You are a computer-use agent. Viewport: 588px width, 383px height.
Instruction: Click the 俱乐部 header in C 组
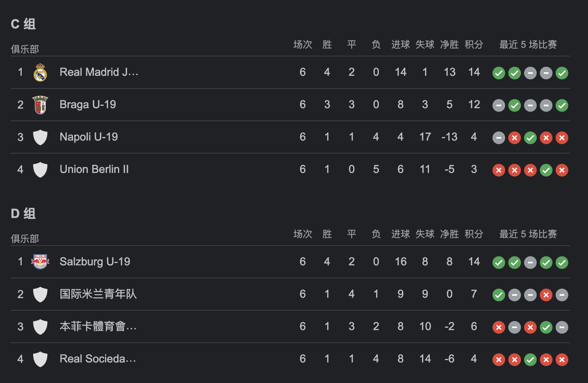(25, 49)
